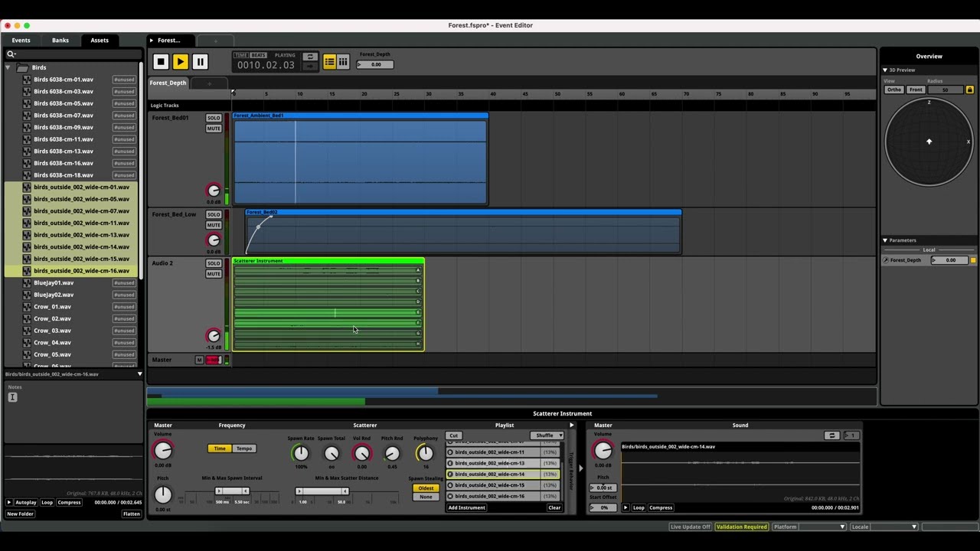Image resolution: width=980 pixels, height=551 pixels.
Task: Click the New Folder button
Action: (x=21, y=514)
